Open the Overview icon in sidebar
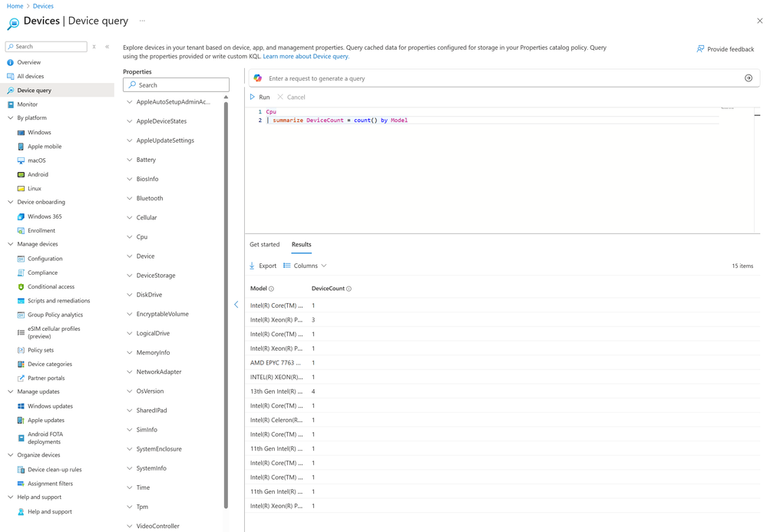 tap(10, 63)
